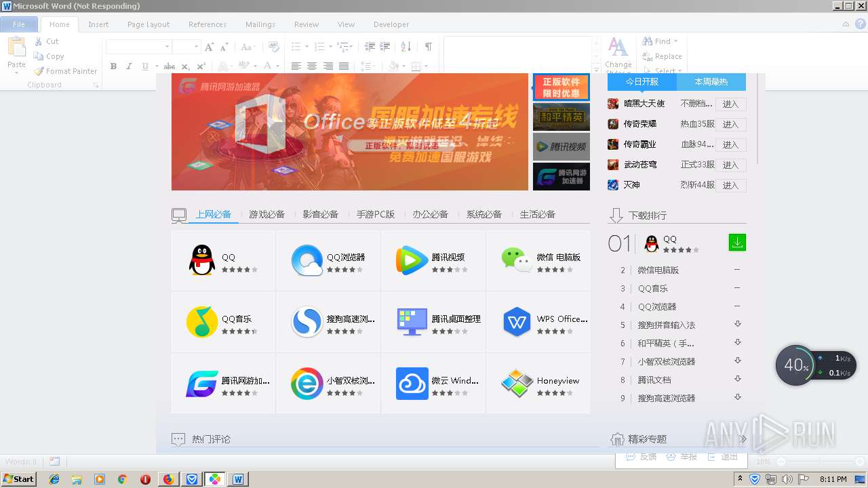This screenshot has width=868, height=488.
Task: Click the Clear Formatting icon
Action: pos(273,47)
